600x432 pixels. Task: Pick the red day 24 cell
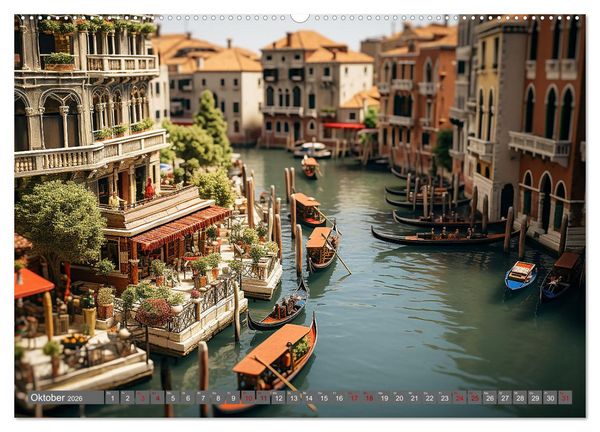click(460, 398)
